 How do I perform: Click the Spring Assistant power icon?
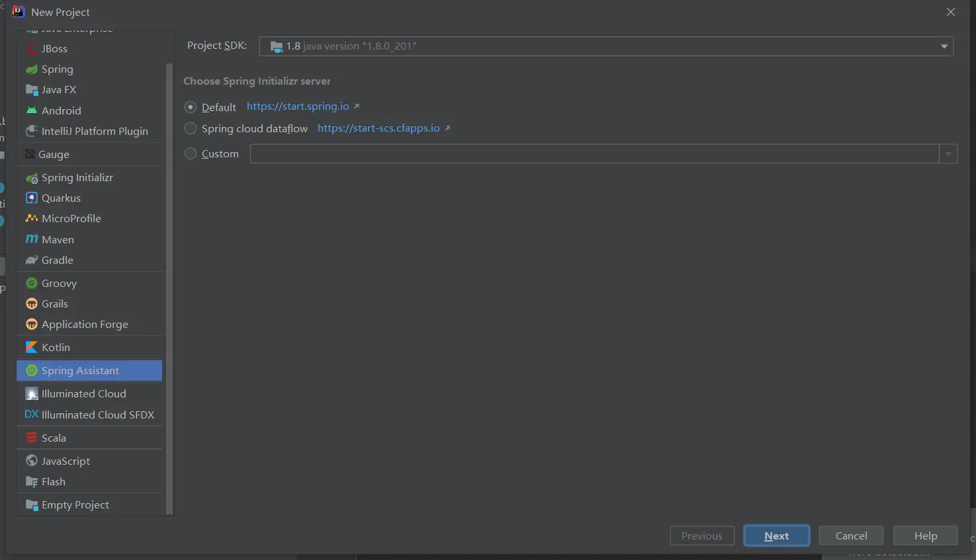32,370
